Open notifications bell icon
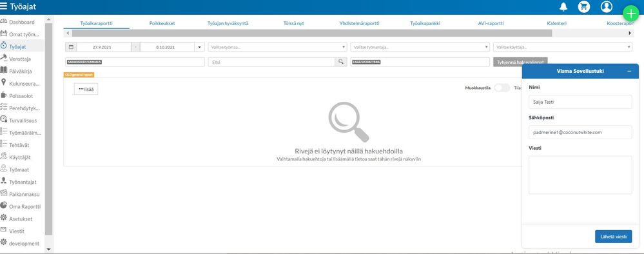This screenshot has width=644, height=254. click(563, 6)
